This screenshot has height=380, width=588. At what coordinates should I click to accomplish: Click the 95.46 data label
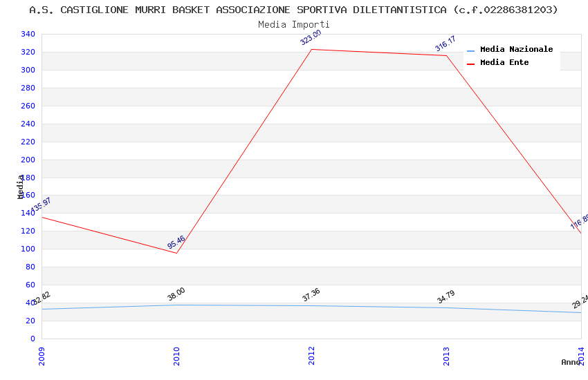176,242
